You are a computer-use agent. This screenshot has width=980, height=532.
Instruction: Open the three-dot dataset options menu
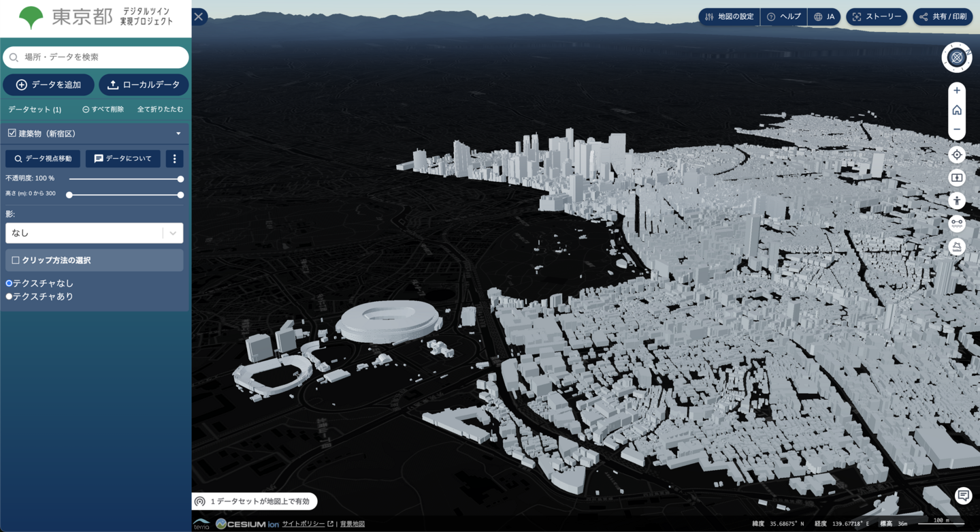pos(174,159)
